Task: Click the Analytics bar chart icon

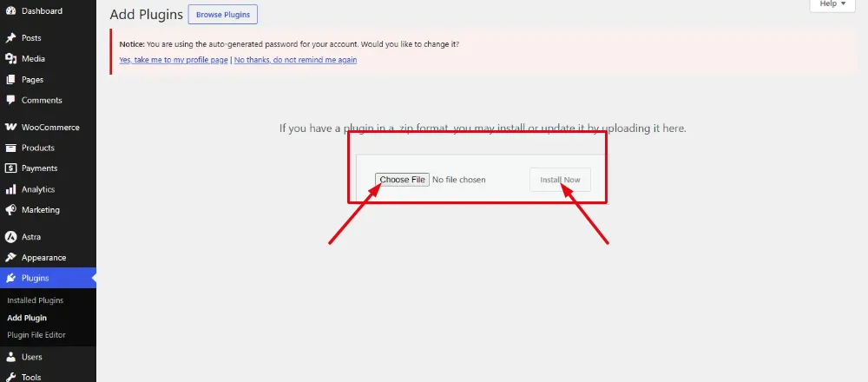Action: (x=10, y=189)
